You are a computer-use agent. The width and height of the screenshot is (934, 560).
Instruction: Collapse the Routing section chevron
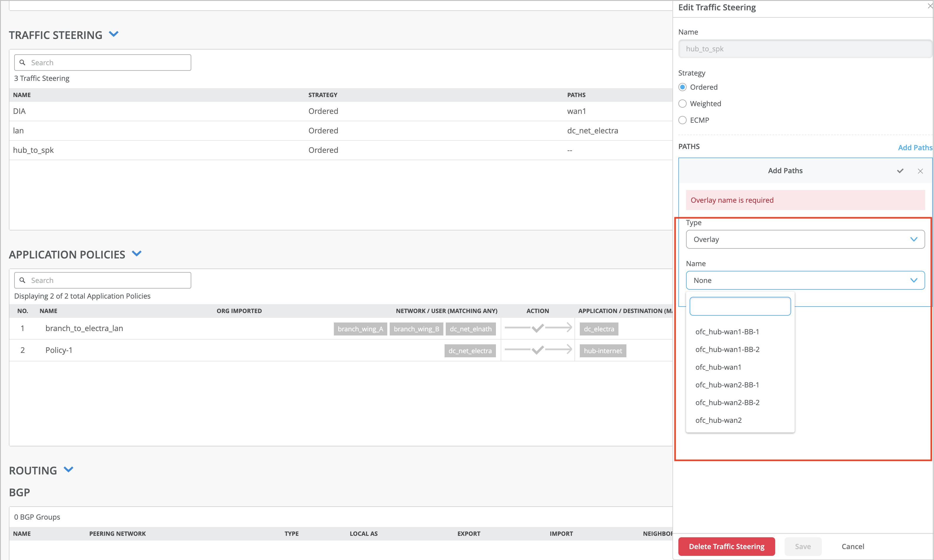(x=68, y=470)
